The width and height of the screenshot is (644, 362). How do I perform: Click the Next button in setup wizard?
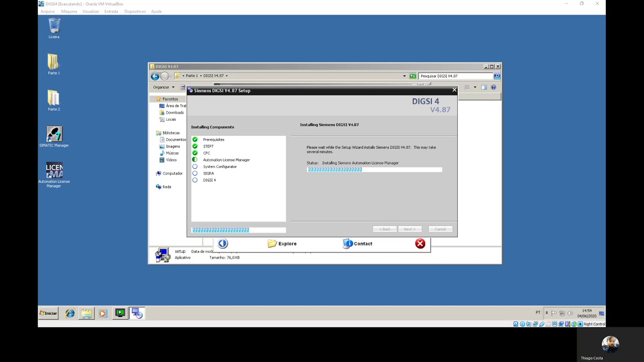pos(409,229)
